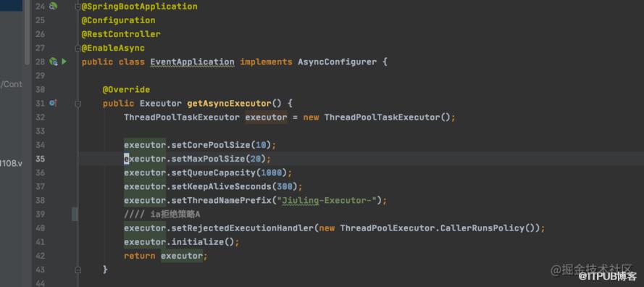
Task: Click the EventApplication class name
Action: pyautogui.click(x=192, y=62)
